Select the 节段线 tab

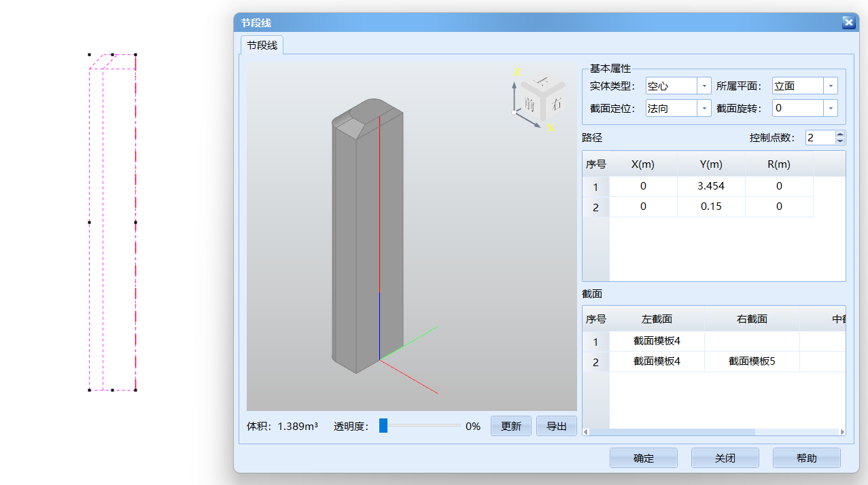pyautogui.click(x=262, y=46)
